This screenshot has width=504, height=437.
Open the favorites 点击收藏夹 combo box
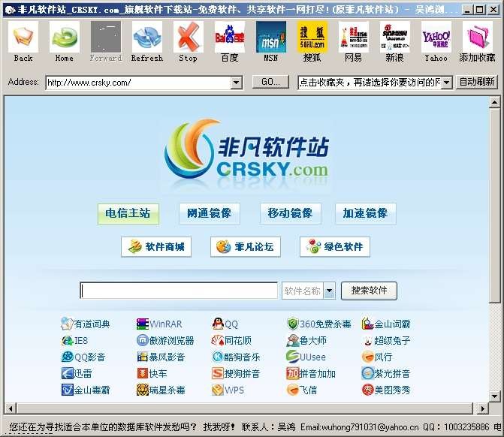pos(375,83)
